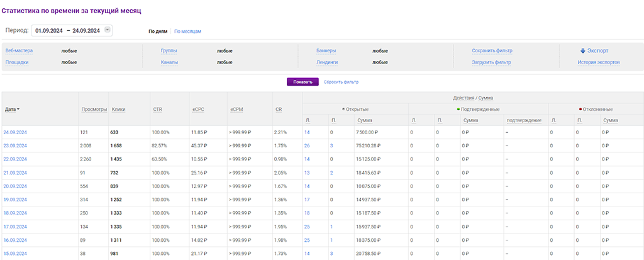Open date 24.09.2024 row link
Viewport: 644px width, 260px height.
pos(15,132)
